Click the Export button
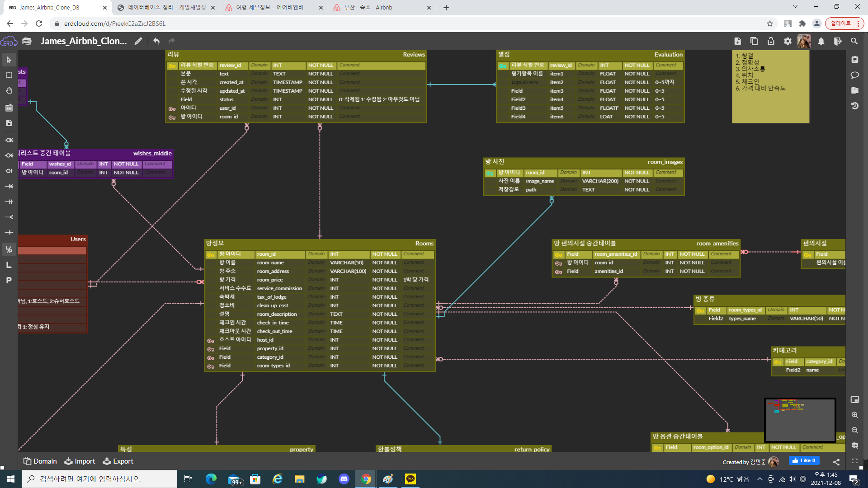The height and width of the screenshot is (488, 868). point(118,461)
